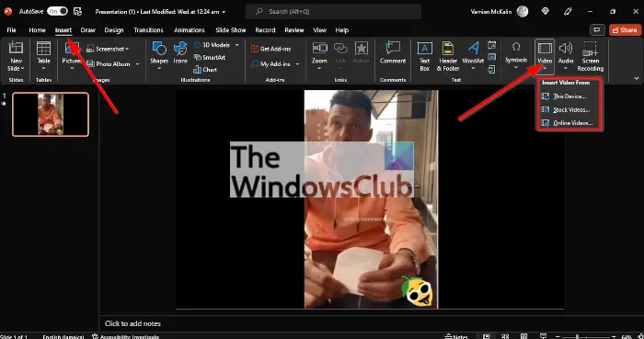
Task: Click the Search (Alt+Q) box
Action: pos(333,11)
